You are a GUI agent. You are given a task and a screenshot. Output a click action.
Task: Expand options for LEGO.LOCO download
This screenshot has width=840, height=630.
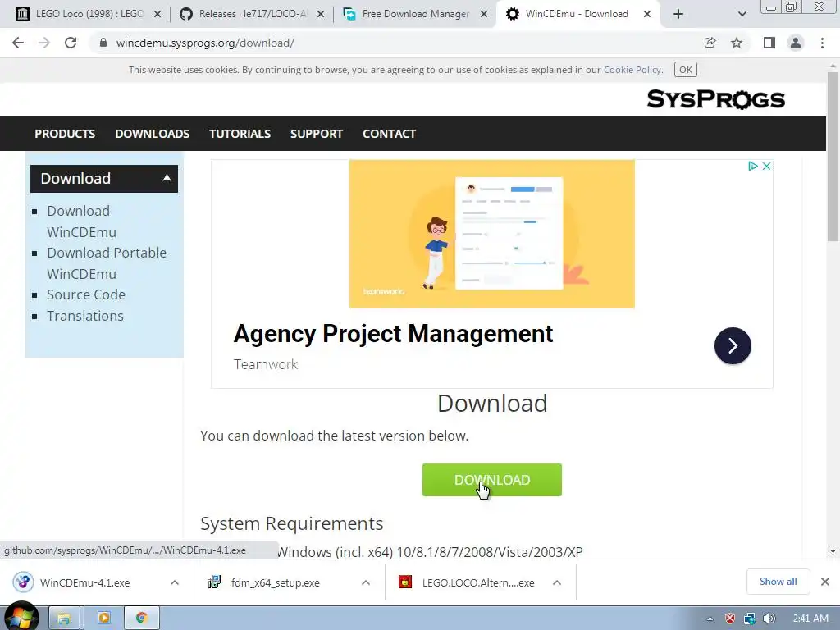click(x=557, y=582)
